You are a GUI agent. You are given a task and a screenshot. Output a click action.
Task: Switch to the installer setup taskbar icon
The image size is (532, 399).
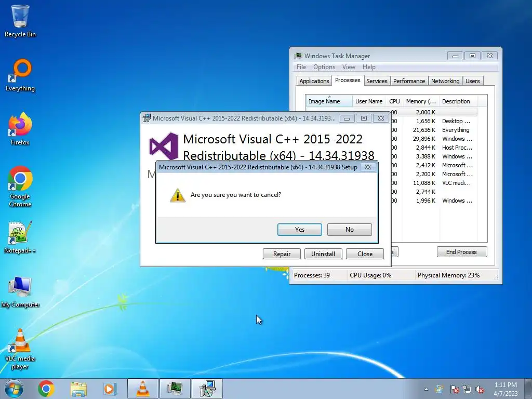pos(207,389)
